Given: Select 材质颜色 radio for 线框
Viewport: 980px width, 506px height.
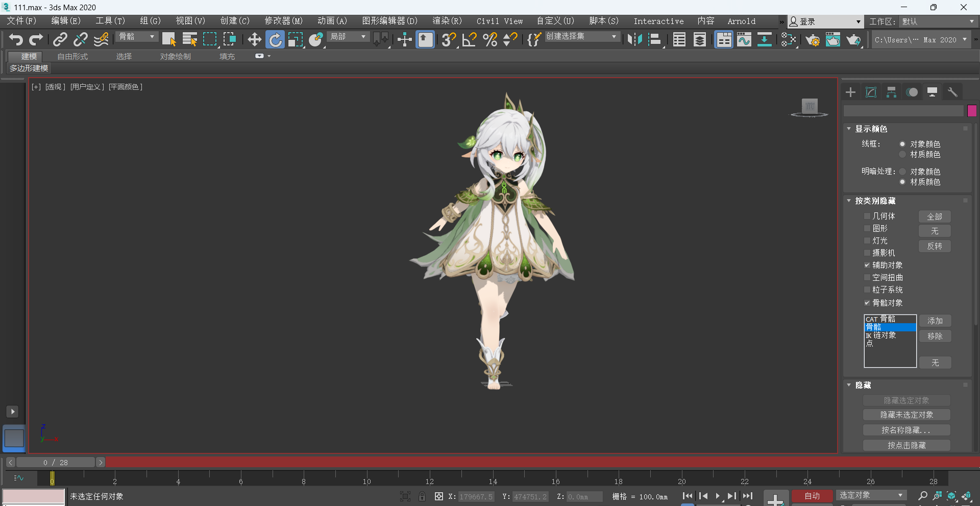Looking at the screenshot, I should [x=902, y=154].
